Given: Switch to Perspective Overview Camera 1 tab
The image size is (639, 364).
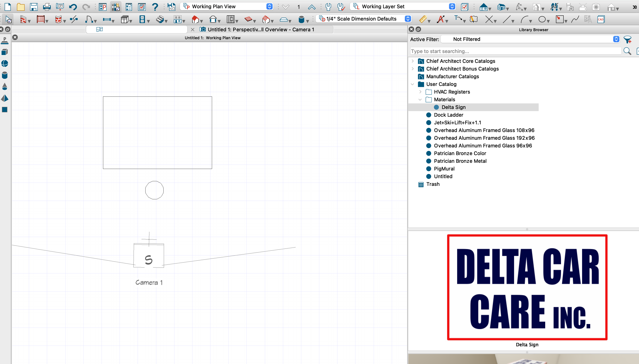Looking at the screenshot, I should coord(260,29).
